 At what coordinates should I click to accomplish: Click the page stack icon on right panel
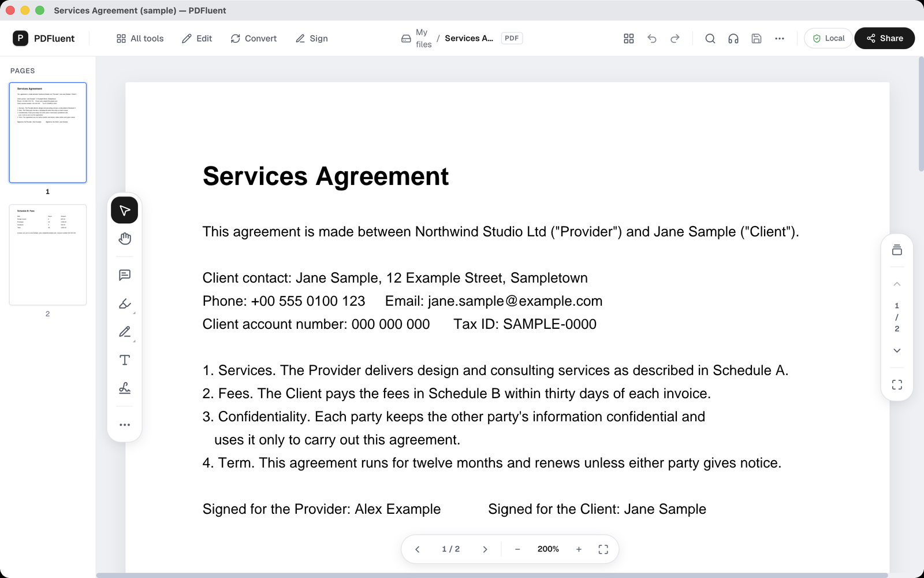coord(897,250)
